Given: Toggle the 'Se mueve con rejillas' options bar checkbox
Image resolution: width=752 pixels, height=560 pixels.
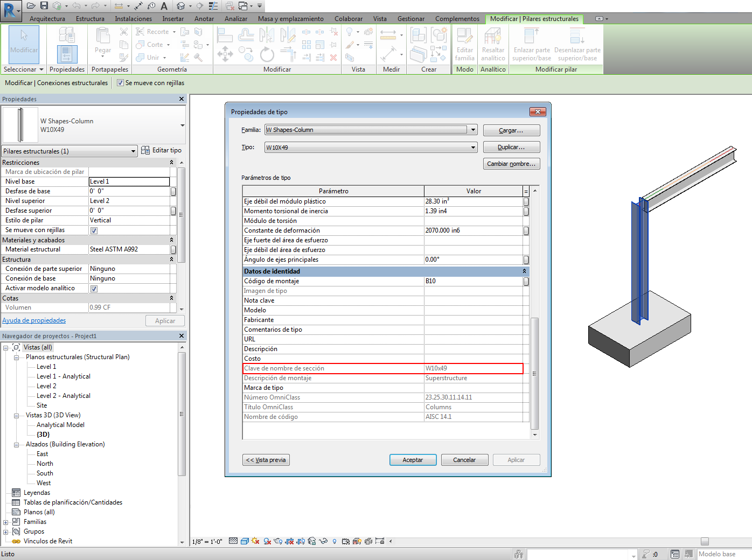Looking at the screenshot, I should point(121,83).
